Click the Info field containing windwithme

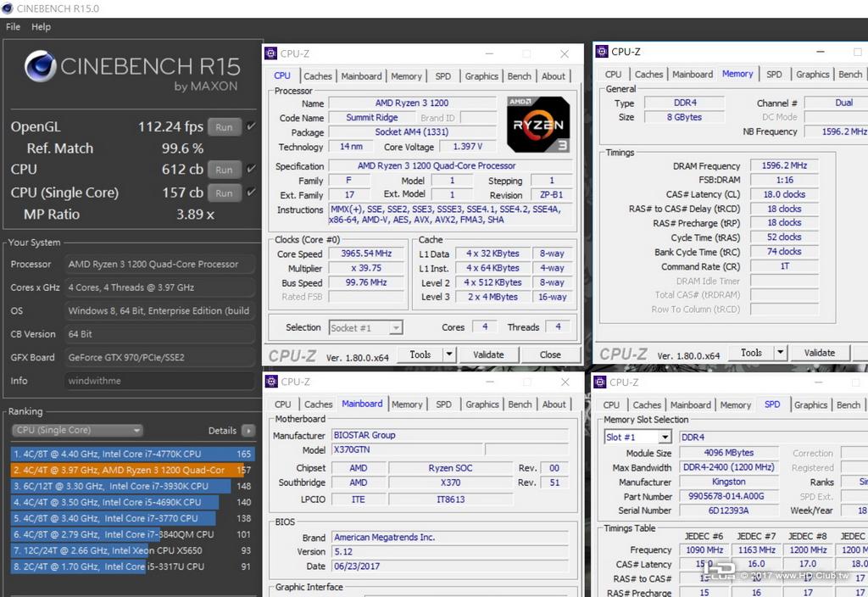coord(159,381)
